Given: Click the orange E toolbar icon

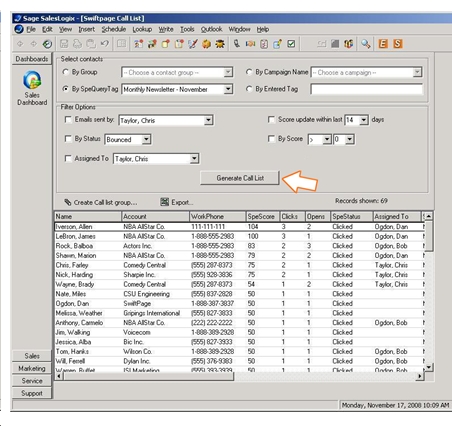Looking at the screenshot, I should [x=383, y=44].
